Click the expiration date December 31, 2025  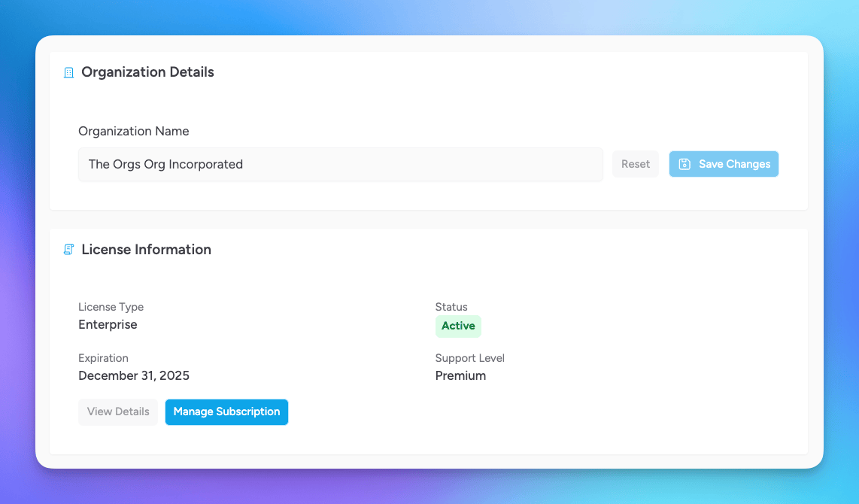pos(134,375)
